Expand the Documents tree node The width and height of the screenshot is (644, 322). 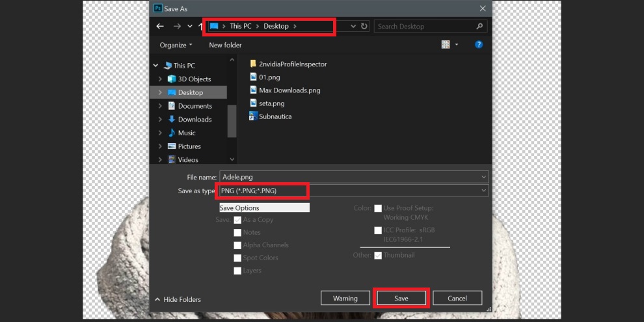160,106
